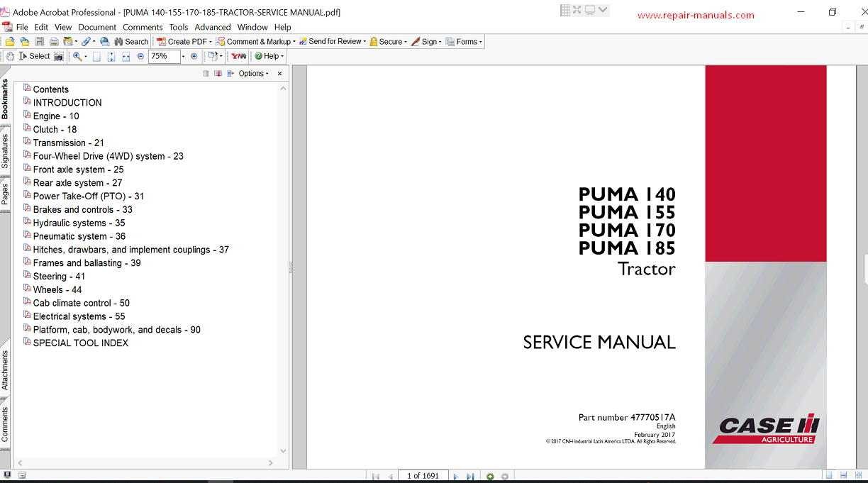Viewport: 868px width, 483px height.
Task: Switch to the Pages side tab
Action: (x=5, y=194)
